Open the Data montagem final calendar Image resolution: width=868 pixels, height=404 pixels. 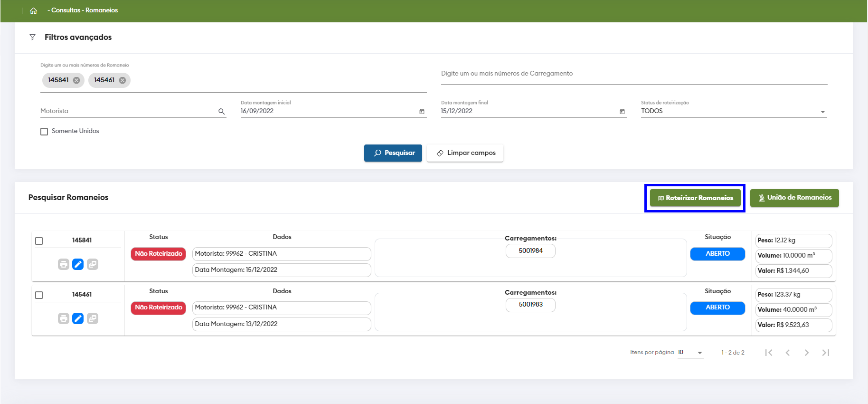622,112
